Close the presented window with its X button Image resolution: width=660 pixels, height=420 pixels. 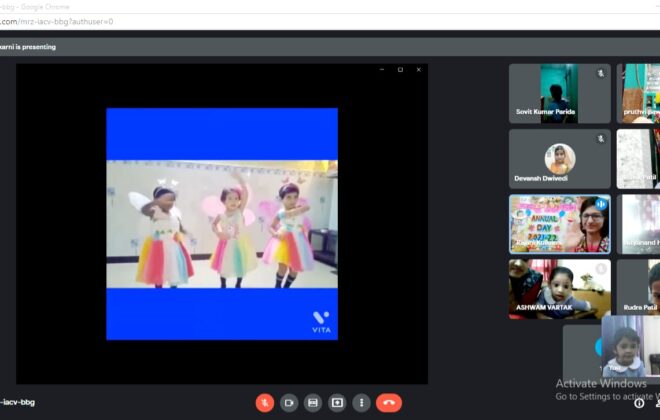[418, 70]
